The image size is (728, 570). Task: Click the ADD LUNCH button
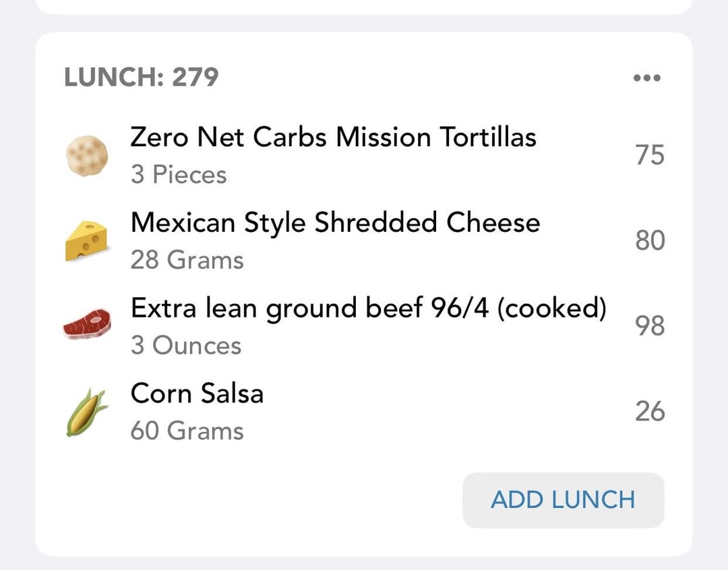(x=563, y=500)
